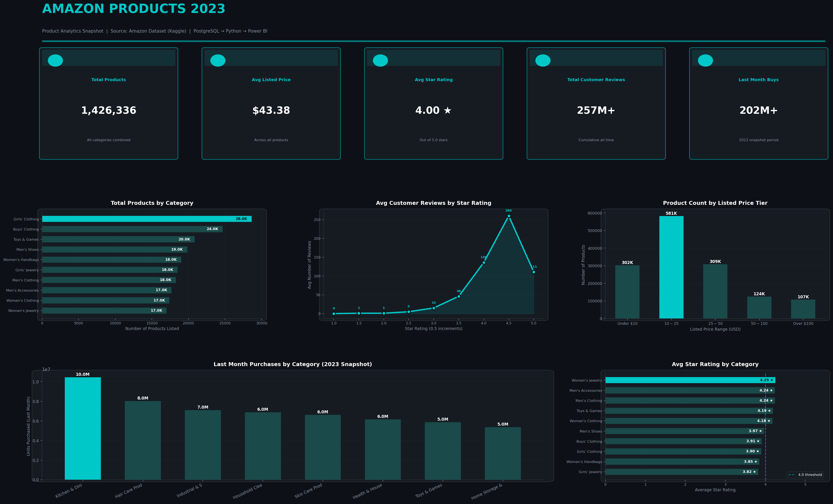Click the Product Count by Listed Price Tier title
The image size is (833, 504).
(715, 203)
